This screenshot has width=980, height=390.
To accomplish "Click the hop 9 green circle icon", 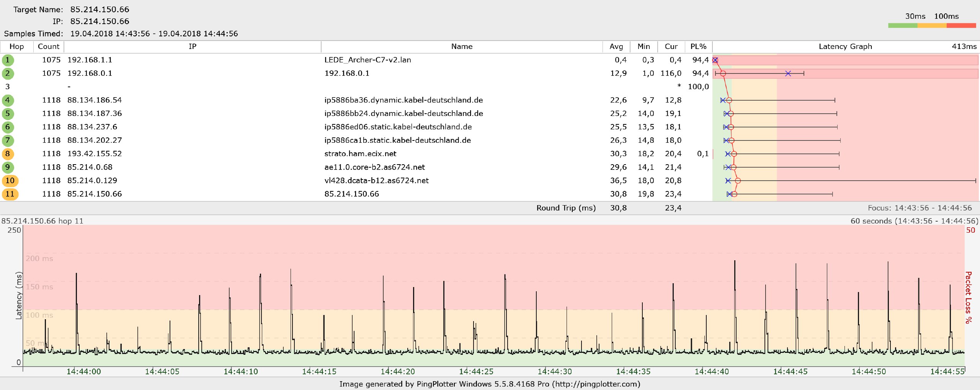I will point(8,167).
